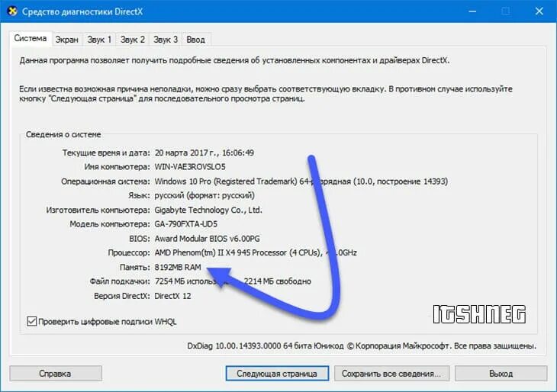
Task: Click the window title Средство диагностики DirectX
Action: click(82, 11)
